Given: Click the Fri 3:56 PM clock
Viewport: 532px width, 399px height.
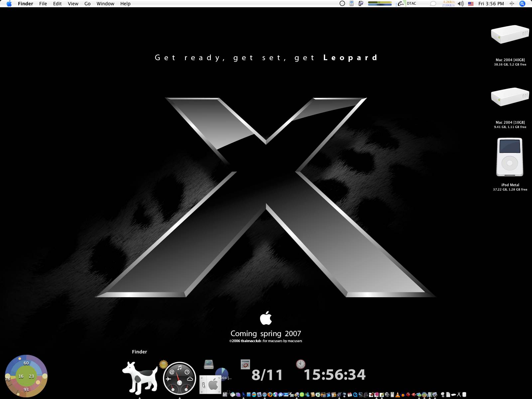Looking at the screenshot, I should pos(491,4).
